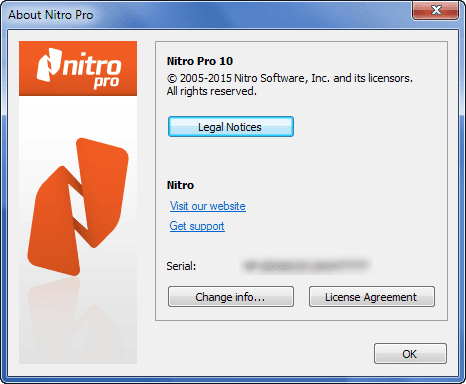Viewport: 466px width, 384px height.
Task: Follow the Visit our website link
Action: tap(208, 206)
